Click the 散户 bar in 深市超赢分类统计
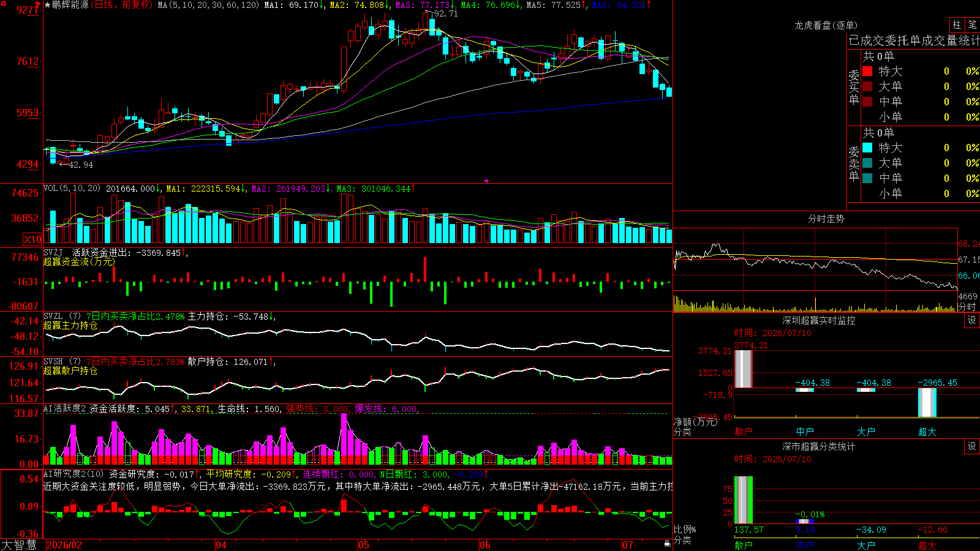 point(743,500)
